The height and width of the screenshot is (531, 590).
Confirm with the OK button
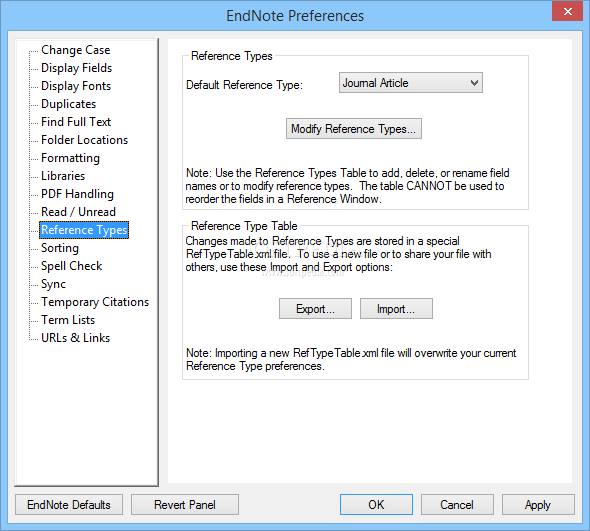376,505
